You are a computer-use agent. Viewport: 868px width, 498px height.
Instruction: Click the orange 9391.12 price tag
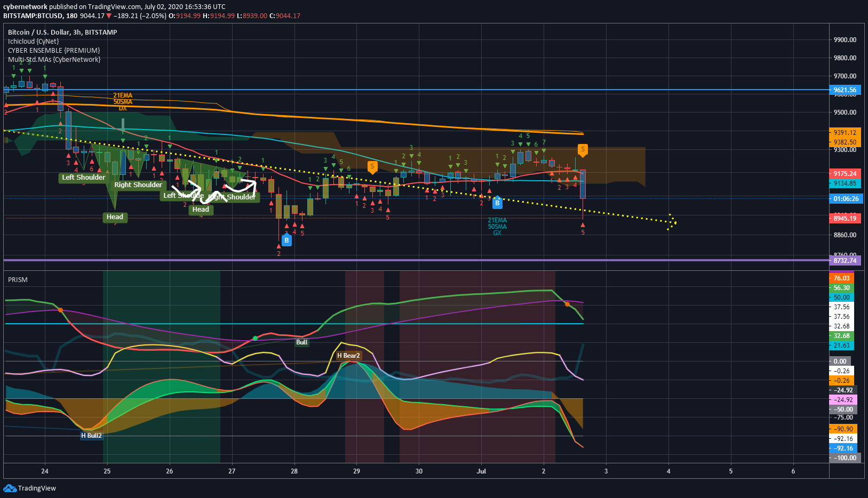845,133
